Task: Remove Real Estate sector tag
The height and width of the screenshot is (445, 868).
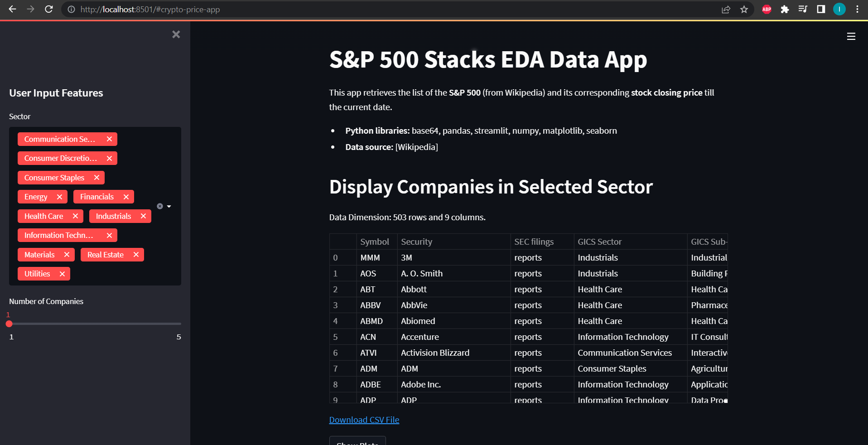Action: tap(136, 255)
